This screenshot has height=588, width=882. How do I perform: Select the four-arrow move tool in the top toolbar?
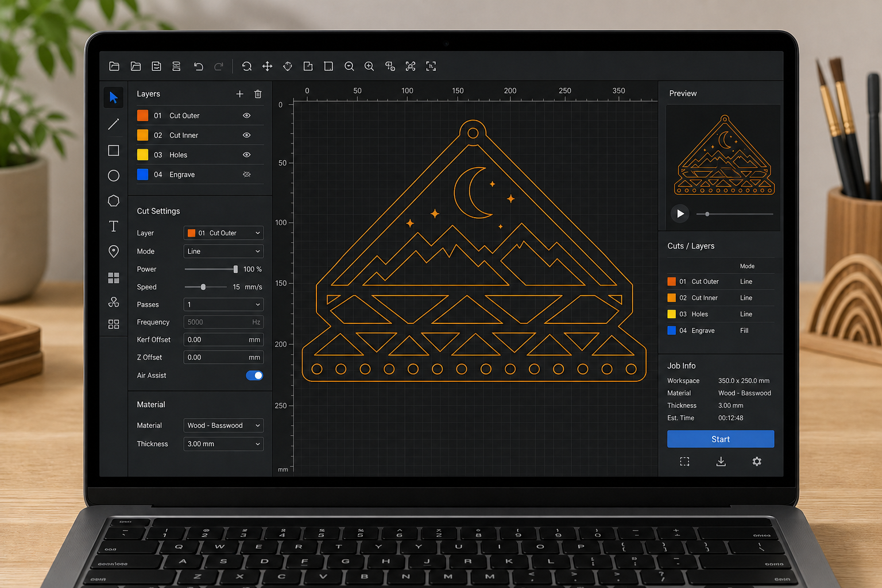267,66
